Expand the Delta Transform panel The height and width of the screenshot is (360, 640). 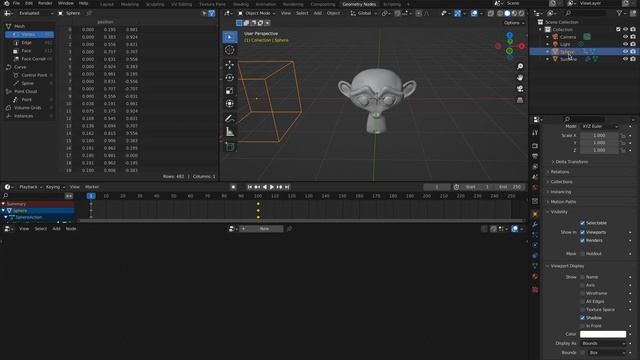coord(571,162)
